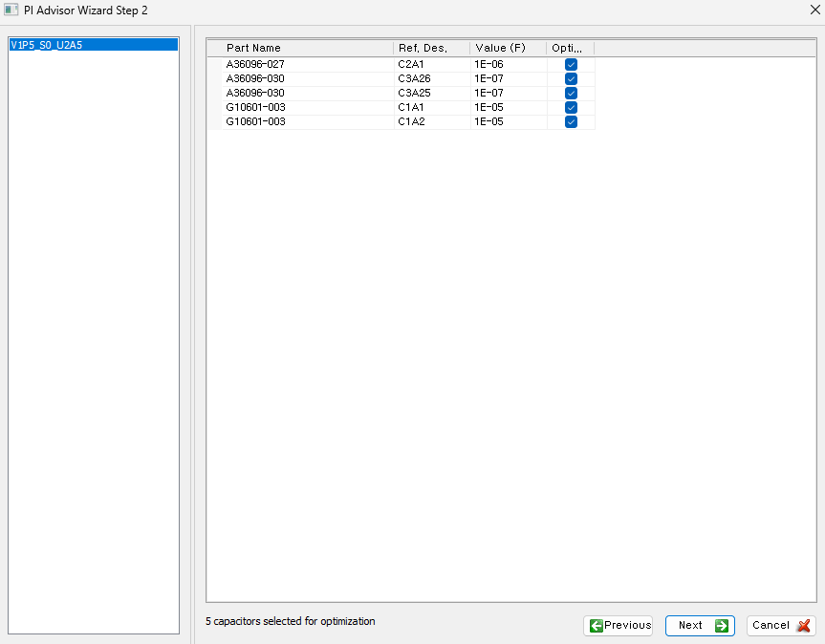This screenshot has width=825, height=644.
Task: Cancel the PI Advisor wizard
Action: [x=781, y=626]
